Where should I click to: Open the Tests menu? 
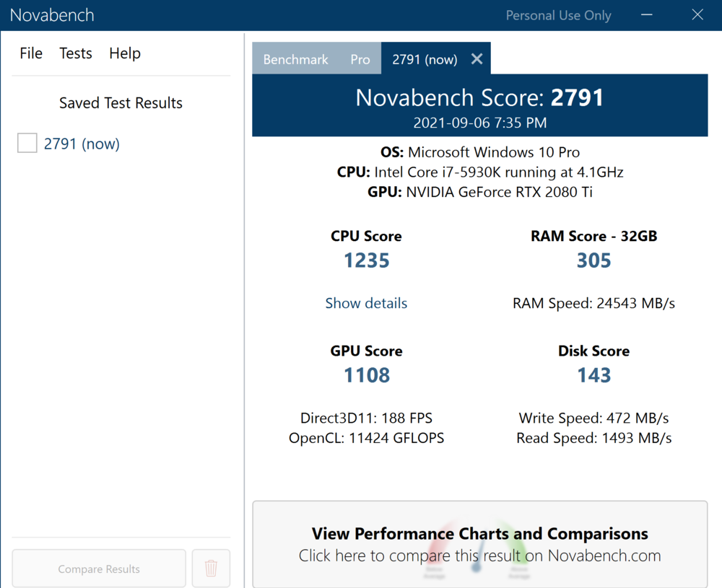tap(76, 53)
